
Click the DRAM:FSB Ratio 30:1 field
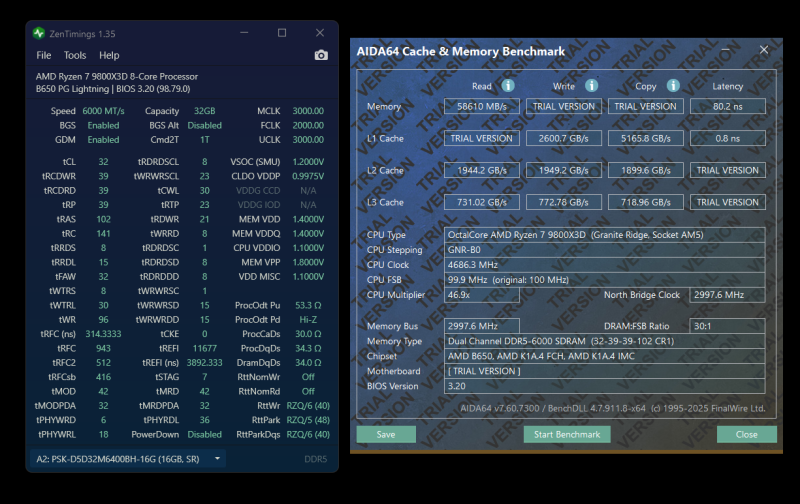pos(728,326)
